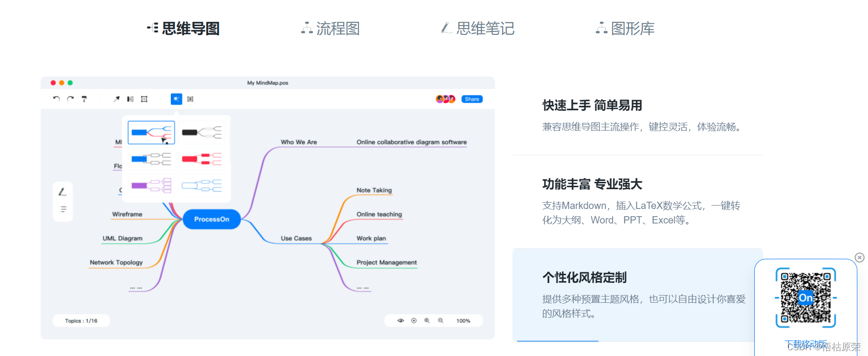Choose the black curved theme thumbnail
Viewport: 868px width, 356px height.
[x=202, y=133]
